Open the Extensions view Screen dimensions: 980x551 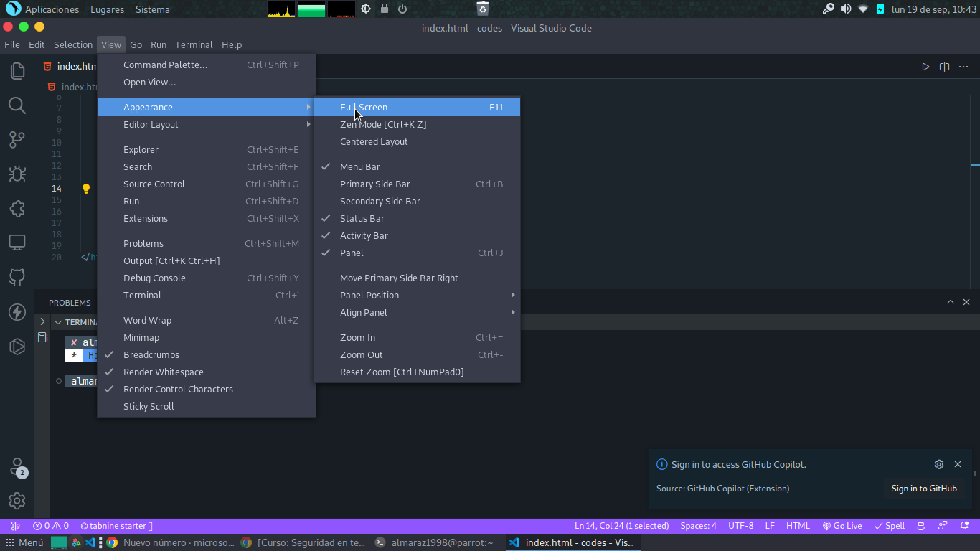tap(17, 209)
